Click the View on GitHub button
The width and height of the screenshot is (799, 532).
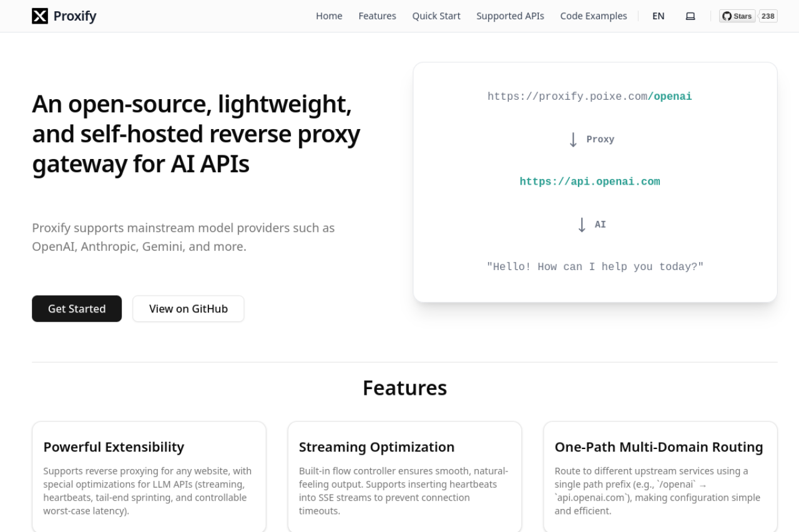(188, 308)
